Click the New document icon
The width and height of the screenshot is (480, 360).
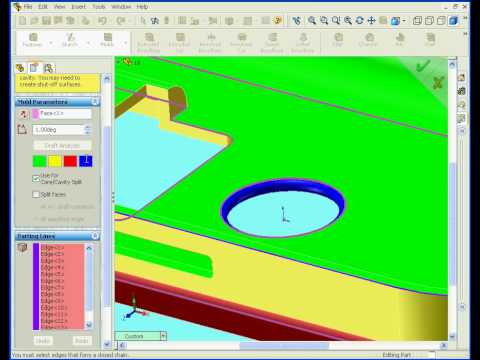[23, 21]
